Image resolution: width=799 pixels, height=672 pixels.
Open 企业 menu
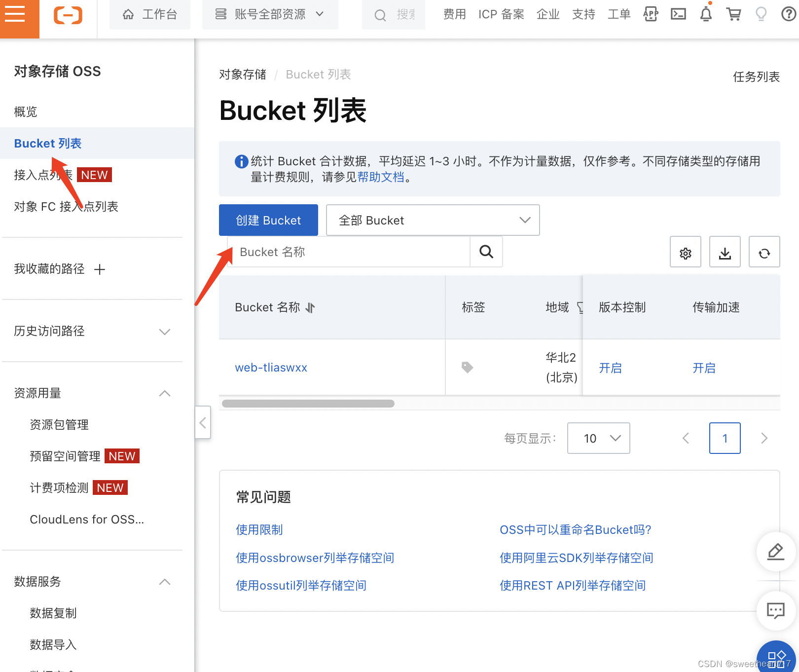(x=548, y=14)
